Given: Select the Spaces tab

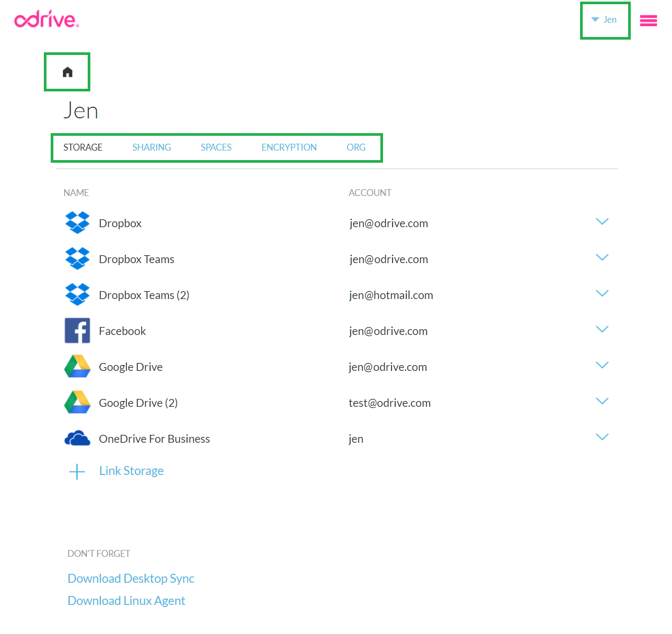Looking at the screenshot, I should click(x=216, y=147).
